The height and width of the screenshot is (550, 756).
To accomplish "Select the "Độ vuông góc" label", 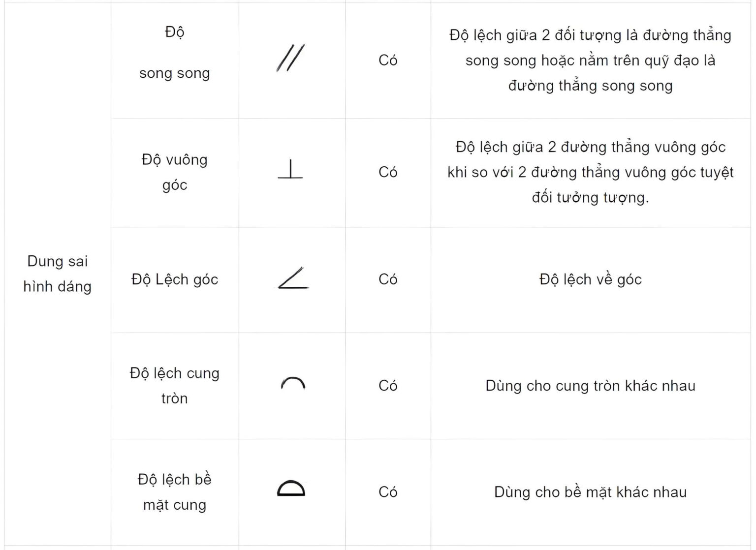I will coord(174,172).
